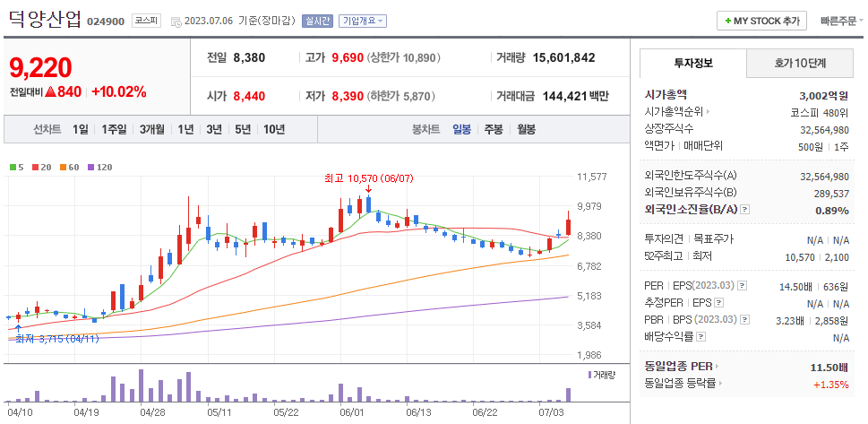The width and height of the screenshot is (868, 424).
Task: Click the calendar icon beside 2023.07.06
Action: [x=176, y=22]
